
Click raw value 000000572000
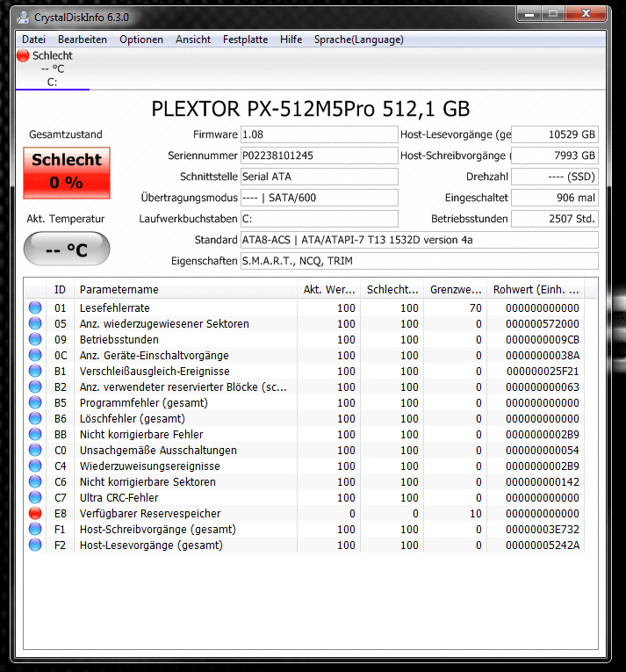click(x=542, y=323)
